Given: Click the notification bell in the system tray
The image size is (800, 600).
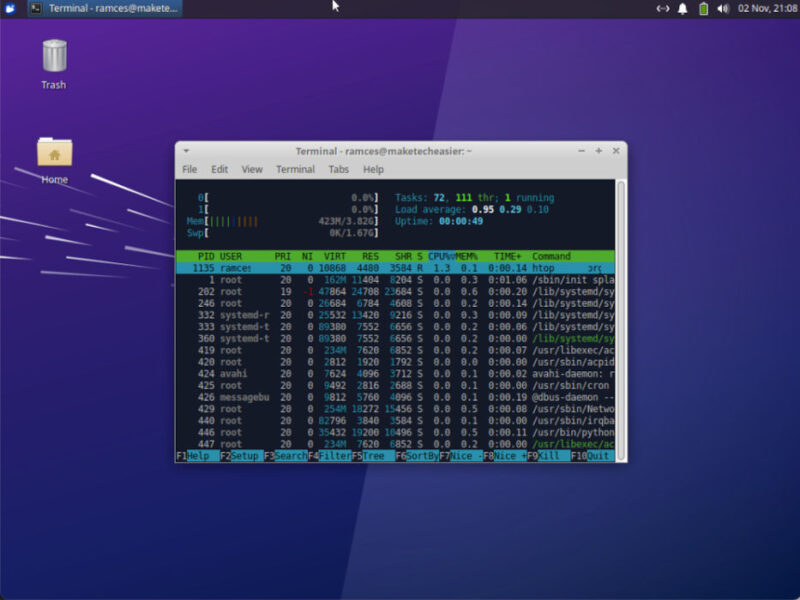Looking at the screenshot, I should pos(684,8).
